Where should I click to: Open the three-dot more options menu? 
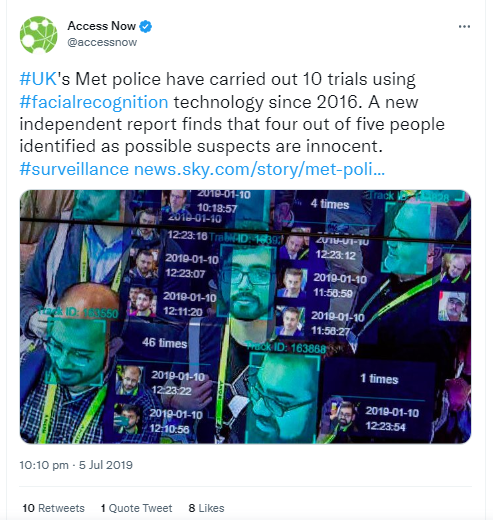pos(464,27)
